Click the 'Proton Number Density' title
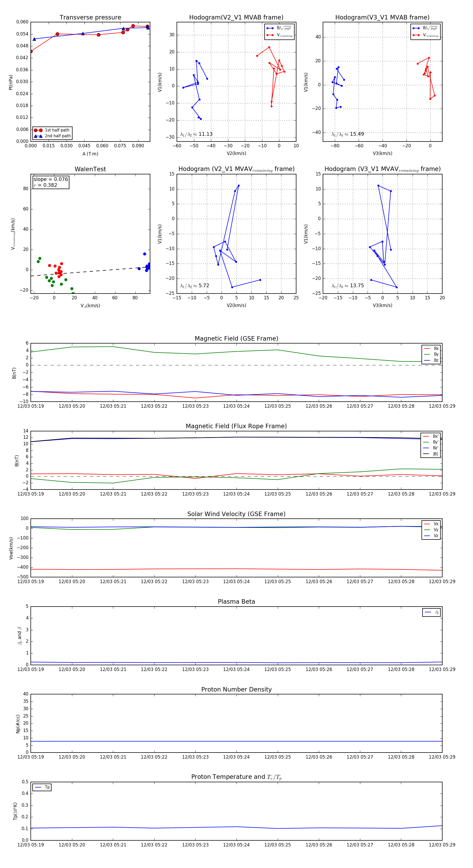The width and height of the screenshot is (473, 868). coord(236,689)
